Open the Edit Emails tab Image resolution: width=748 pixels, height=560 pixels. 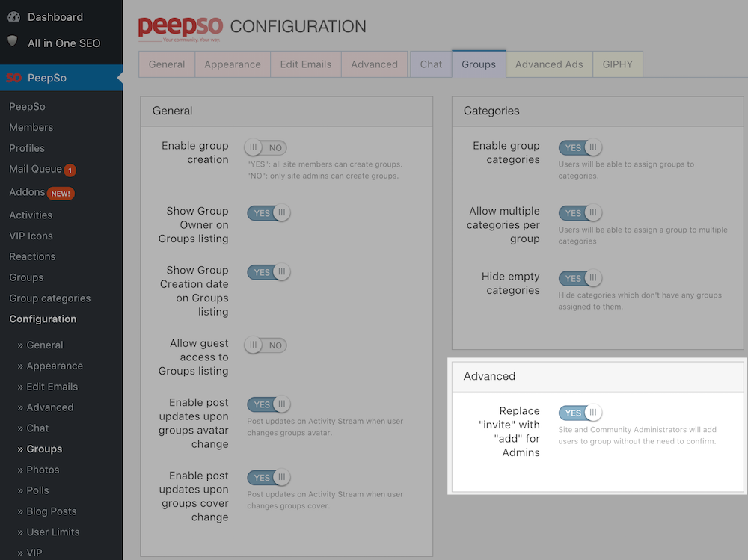tap(306, 64)
